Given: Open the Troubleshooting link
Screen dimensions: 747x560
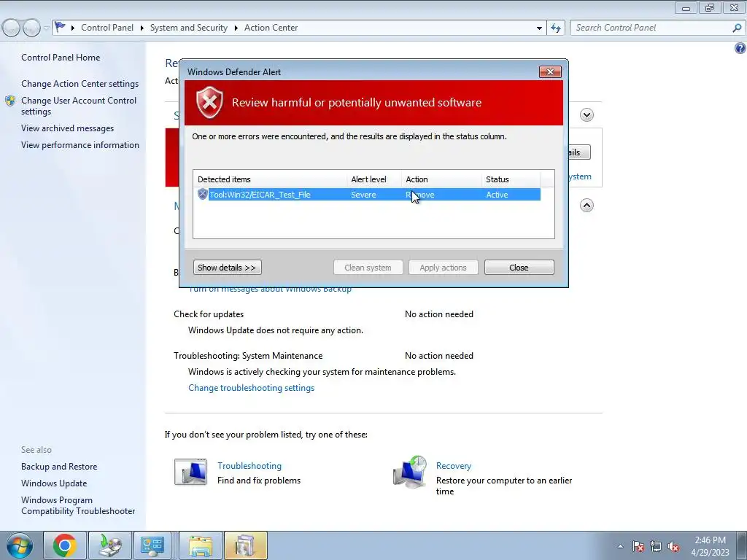Looking at the screenshot, I should [x=249, y=466].
